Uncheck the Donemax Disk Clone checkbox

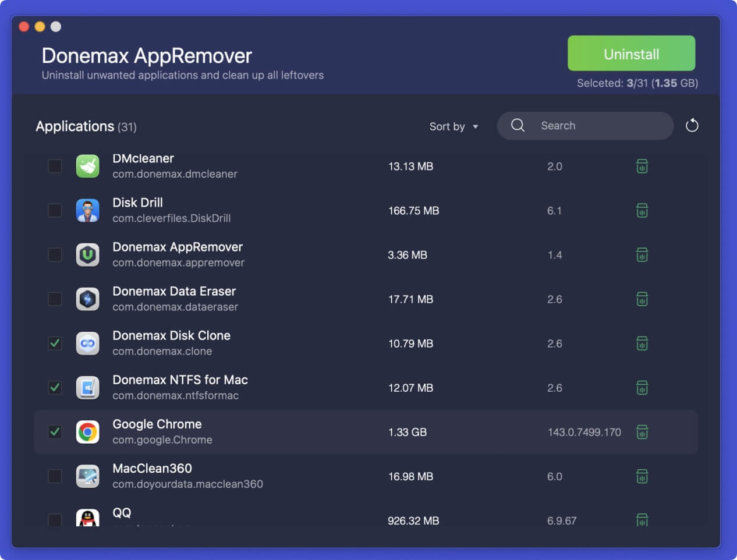point(55,343)
